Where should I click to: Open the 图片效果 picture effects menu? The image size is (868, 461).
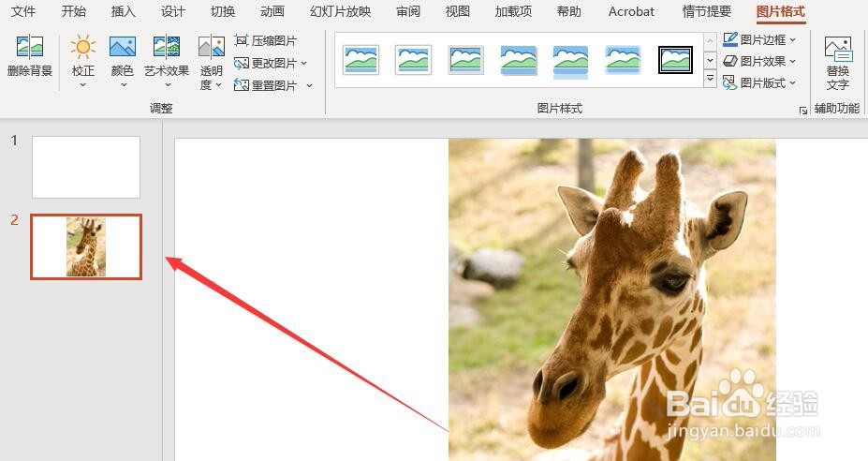759,61
